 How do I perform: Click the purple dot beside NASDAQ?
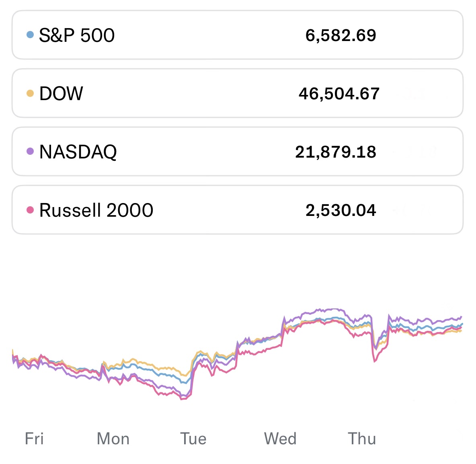[30, 152]
